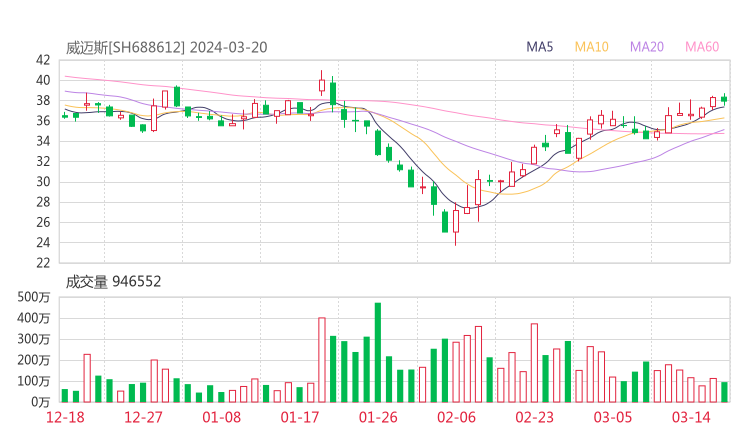Click the chart title 威迈斯[SH688612] 2024-03-20
This screenshot has width=740, height=440.
click(167, 48)
